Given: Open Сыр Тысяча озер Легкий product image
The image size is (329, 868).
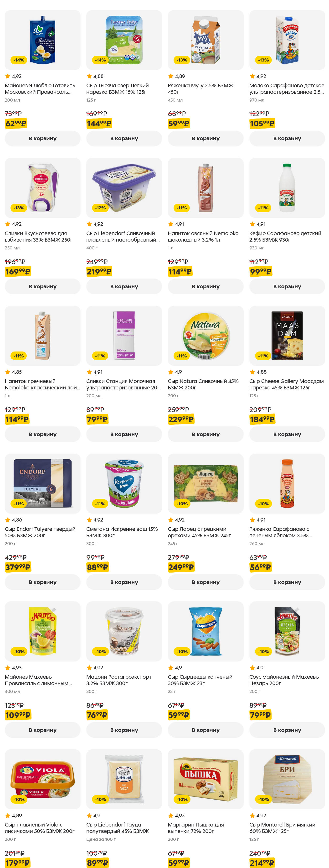Looking at the screenshot, I should click(x=124, y=40).
